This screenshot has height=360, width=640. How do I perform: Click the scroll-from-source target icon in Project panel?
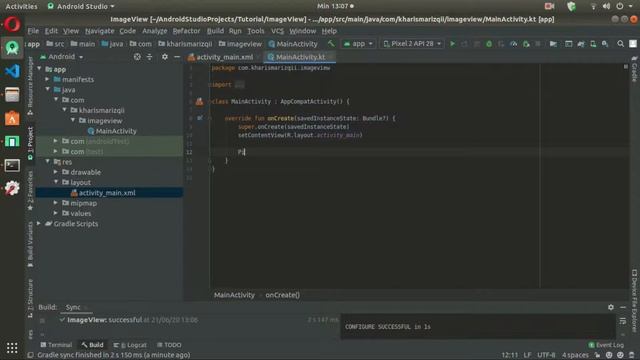tap(137, 57)
